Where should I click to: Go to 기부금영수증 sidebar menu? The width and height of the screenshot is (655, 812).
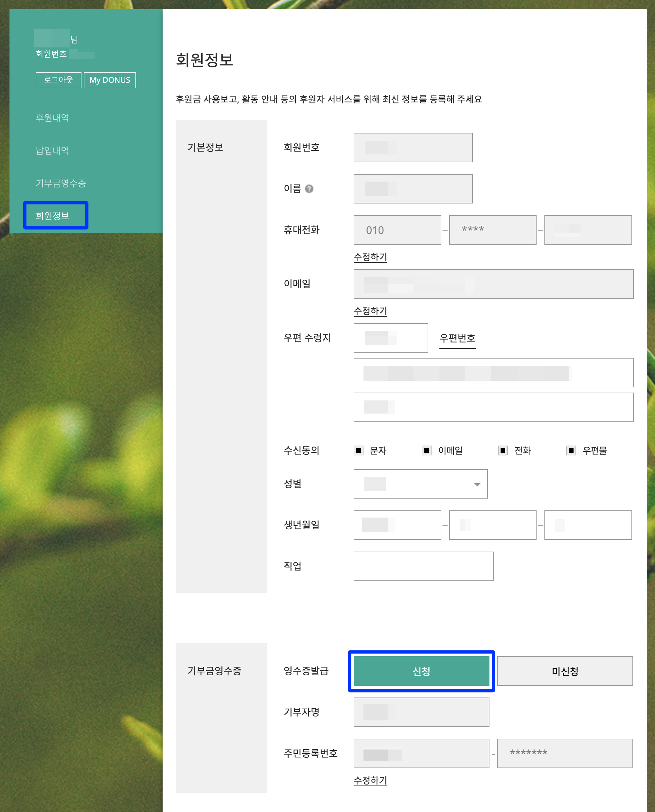[x=61, y=184]
